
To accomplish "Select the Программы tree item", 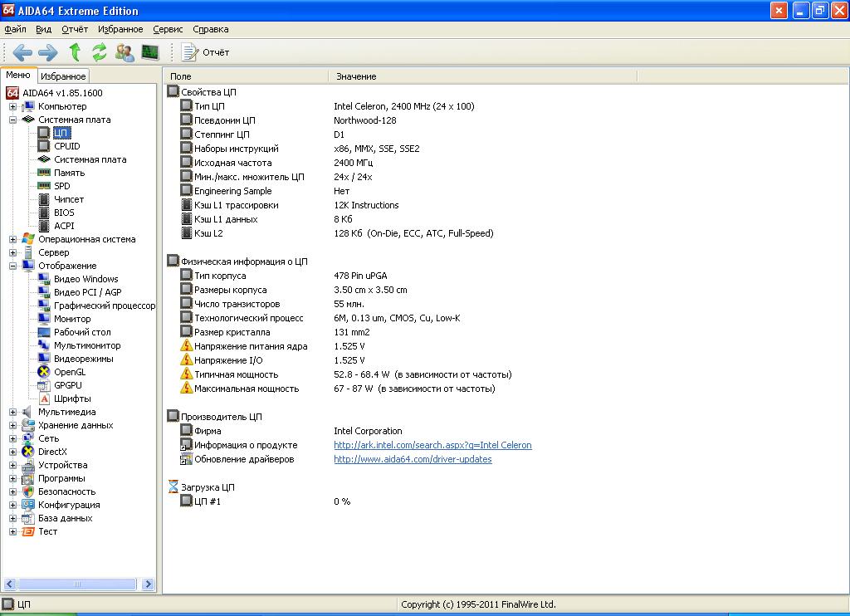I will coord(61,478).
